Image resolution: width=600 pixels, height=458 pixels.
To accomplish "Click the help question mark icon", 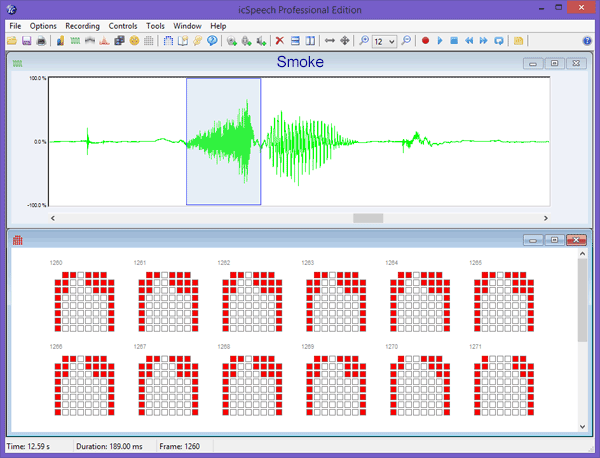I will [x=211, y=41].
